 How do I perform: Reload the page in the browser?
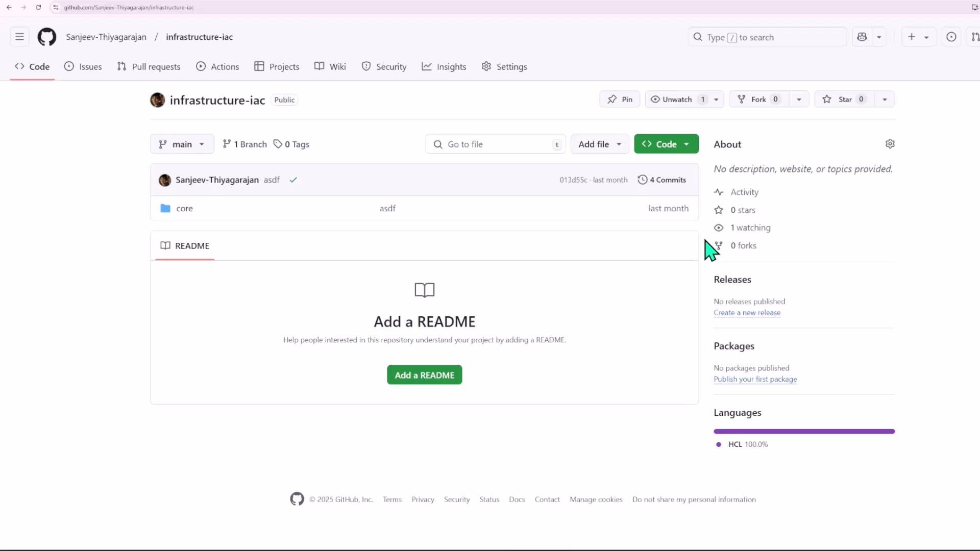[x=38, y=7]
